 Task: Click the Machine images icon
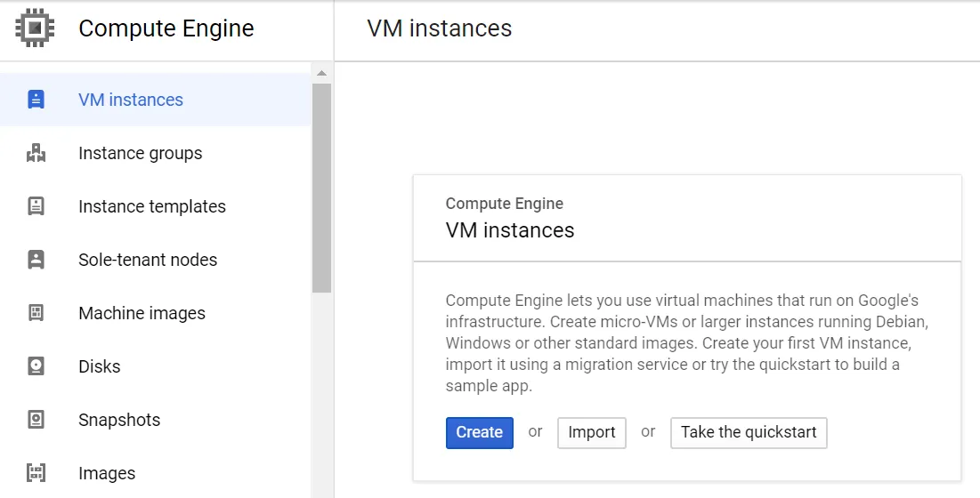(x=36, y=313)
